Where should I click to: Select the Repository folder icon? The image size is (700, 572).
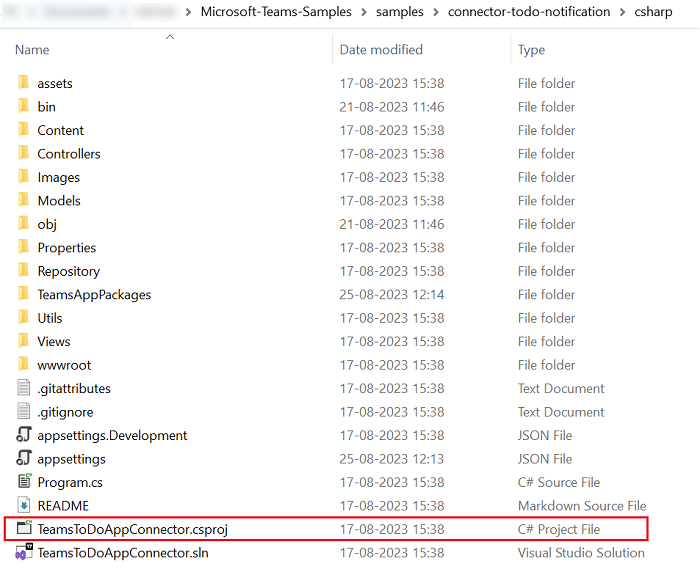(24, 271)
